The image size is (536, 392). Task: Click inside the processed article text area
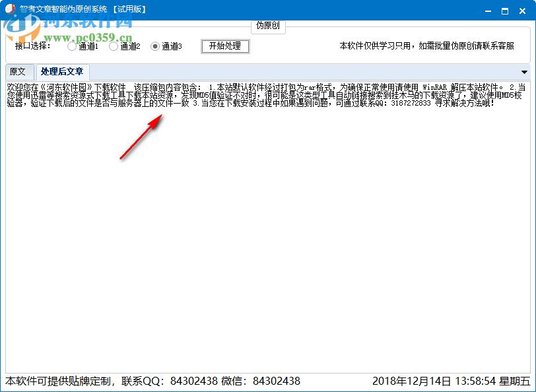coord(268,227)
